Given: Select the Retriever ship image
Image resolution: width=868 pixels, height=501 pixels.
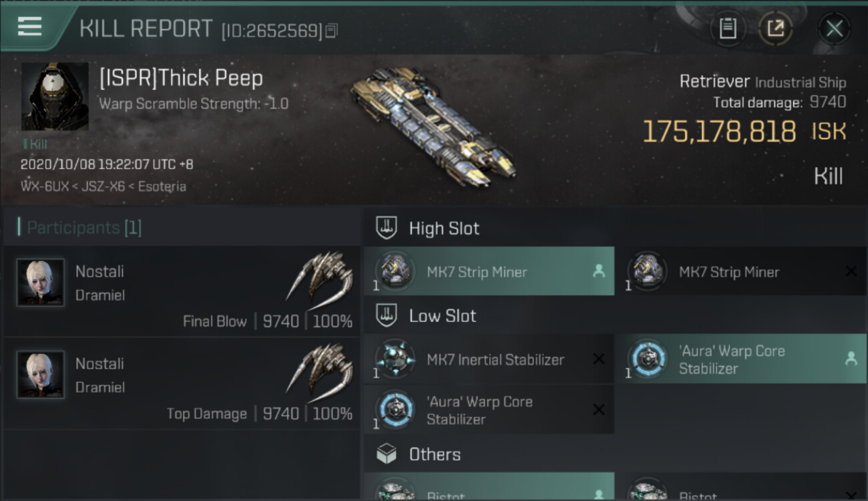Looking at the screenshot, I should pos(432,127).
